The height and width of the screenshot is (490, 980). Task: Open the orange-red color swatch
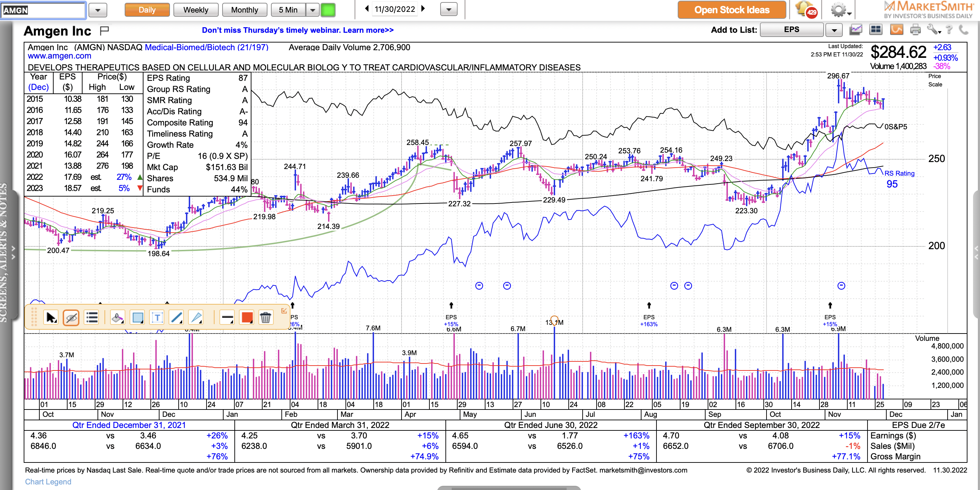point(247,317)
